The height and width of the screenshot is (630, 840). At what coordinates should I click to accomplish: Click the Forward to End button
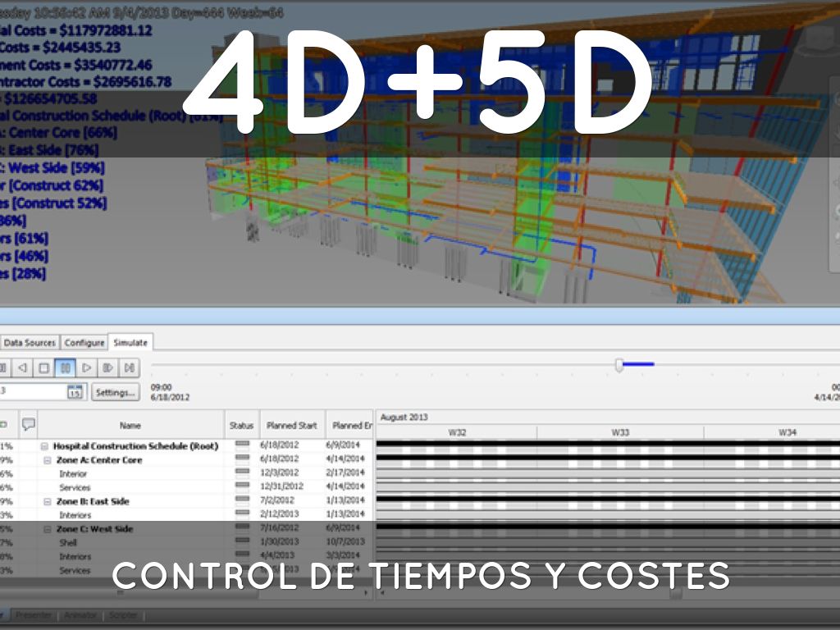pyautogui.click(x=130, y=368)
